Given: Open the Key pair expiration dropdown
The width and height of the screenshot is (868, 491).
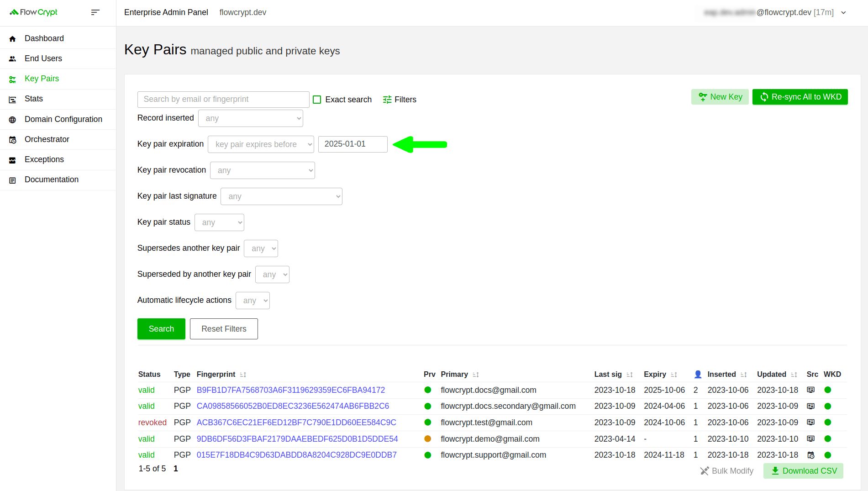Looking at the screenshot, I should 261,144.
